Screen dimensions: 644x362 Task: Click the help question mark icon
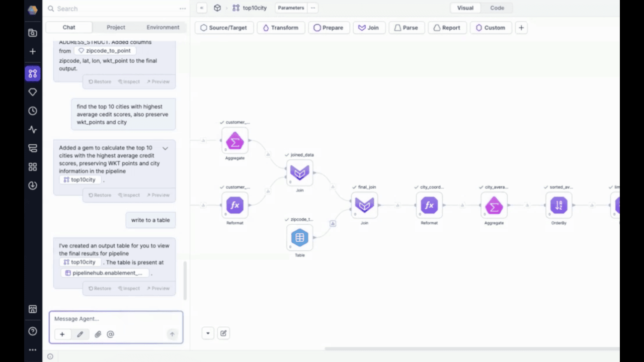point(33,331)
